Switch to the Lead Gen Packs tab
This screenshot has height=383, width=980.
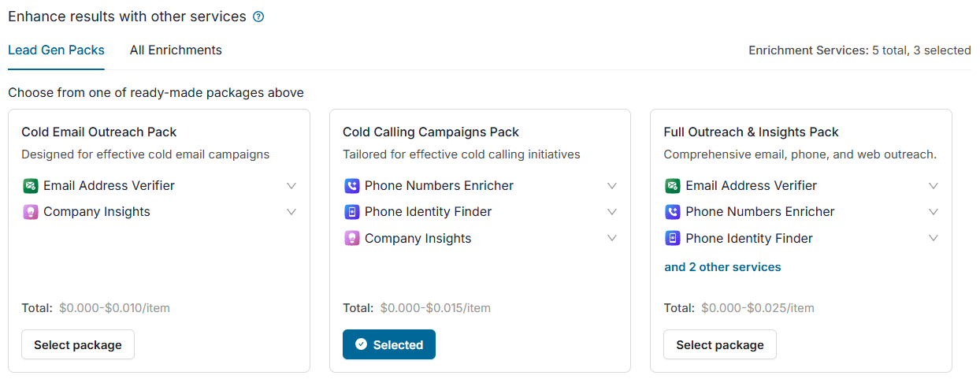pos(56,50)
